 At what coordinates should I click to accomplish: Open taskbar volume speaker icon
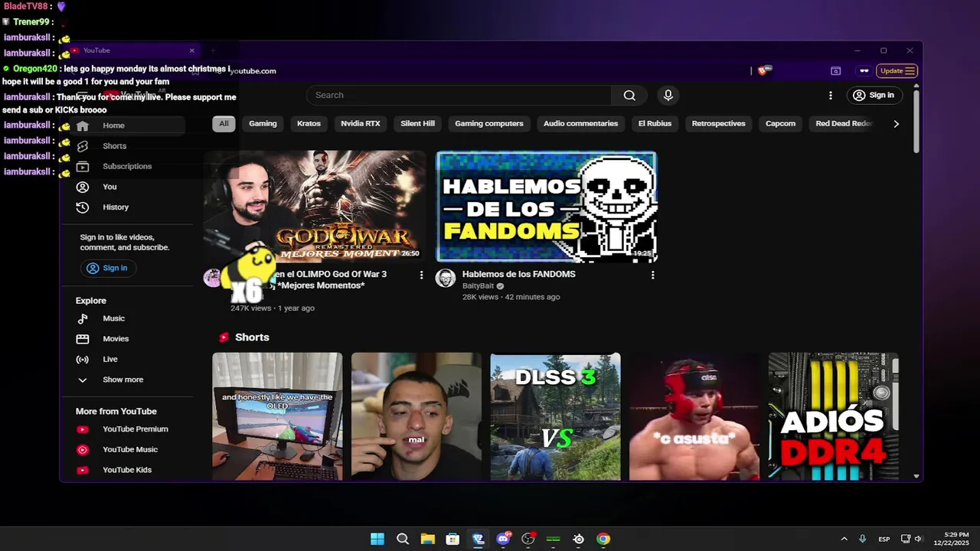coord(918,539)
